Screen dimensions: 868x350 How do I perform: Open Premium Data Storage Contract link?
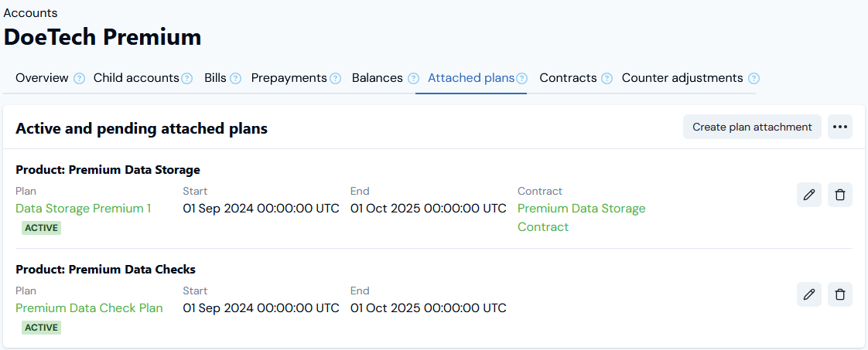581,217
